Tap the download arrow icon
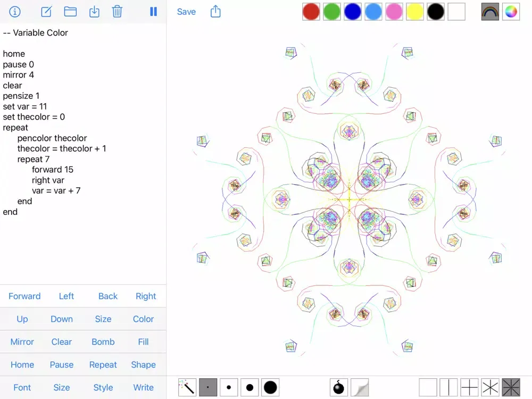The height and width of the screenshot is (399, 532). 94,12
